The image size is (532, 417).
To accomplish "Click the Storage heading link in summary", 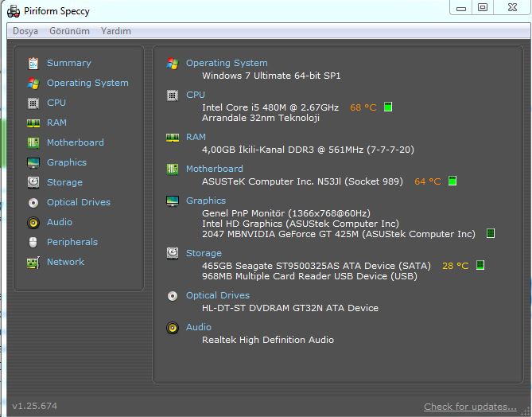I will coord(204,253).
